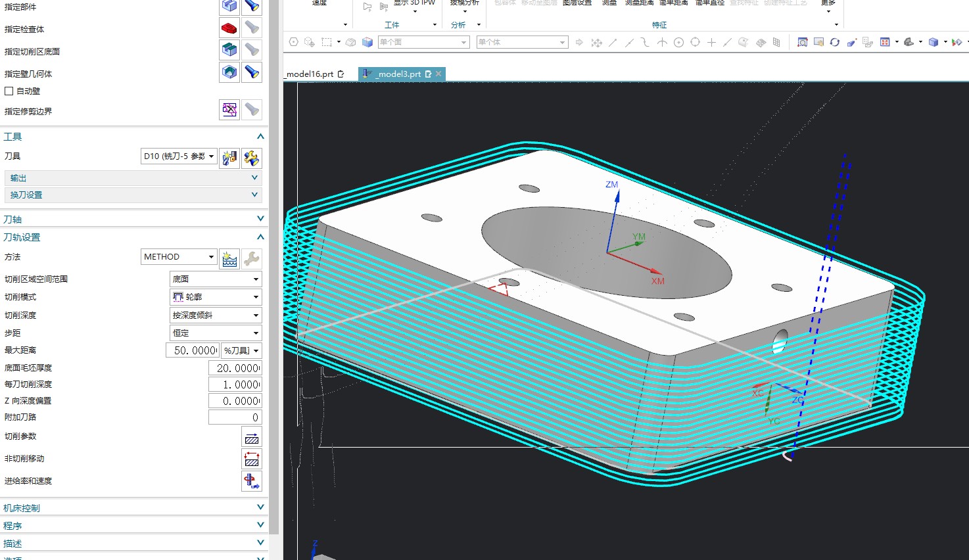
Task: Expand the 程序 section
Action: (260, 525)
